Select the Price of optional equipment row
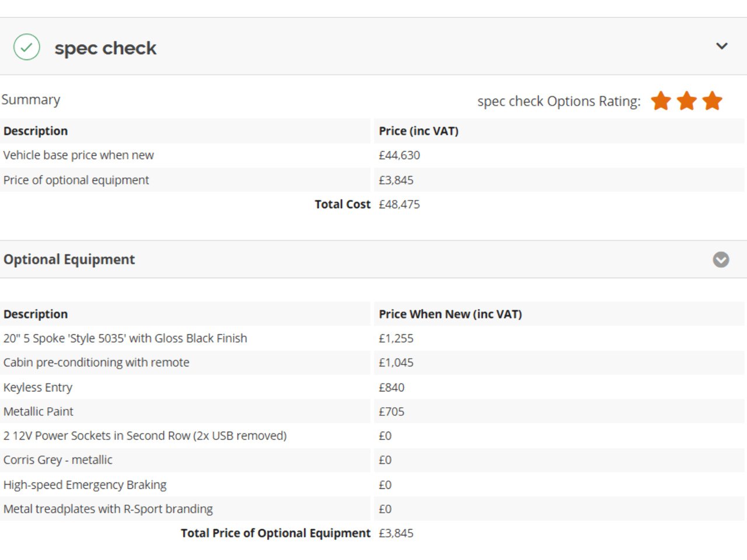Viewport: 747px width, 560px height. click(x=372, y=180)
